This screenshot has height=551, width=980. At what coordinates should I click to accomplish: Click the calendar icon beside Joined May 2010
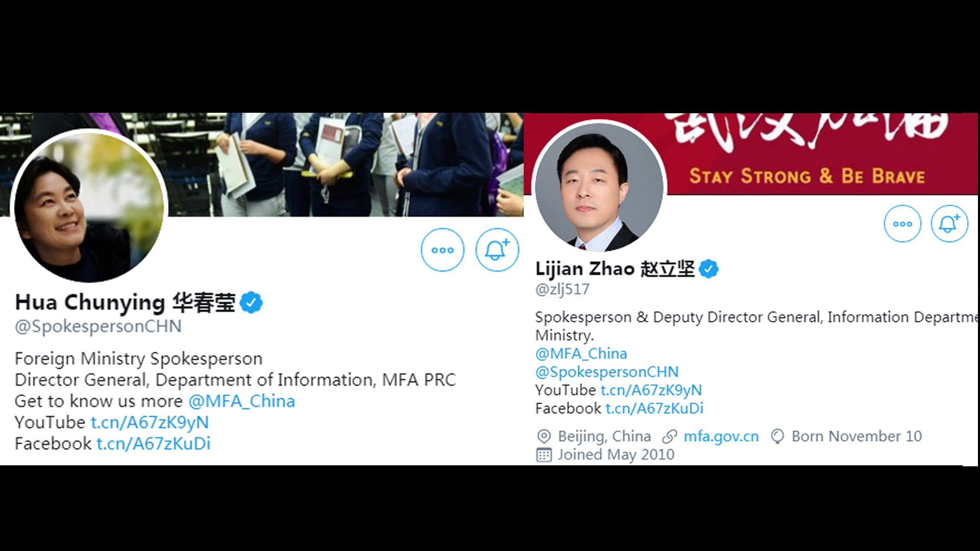[x=544, y=455]
